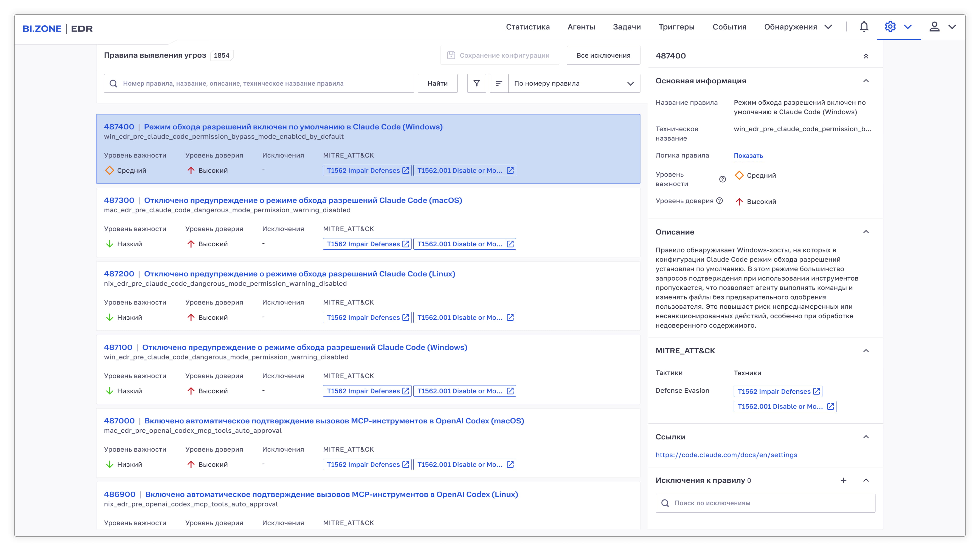Open T1562.001 link in rule 487100 row
The image size is (980, 551).
(464, 391)
